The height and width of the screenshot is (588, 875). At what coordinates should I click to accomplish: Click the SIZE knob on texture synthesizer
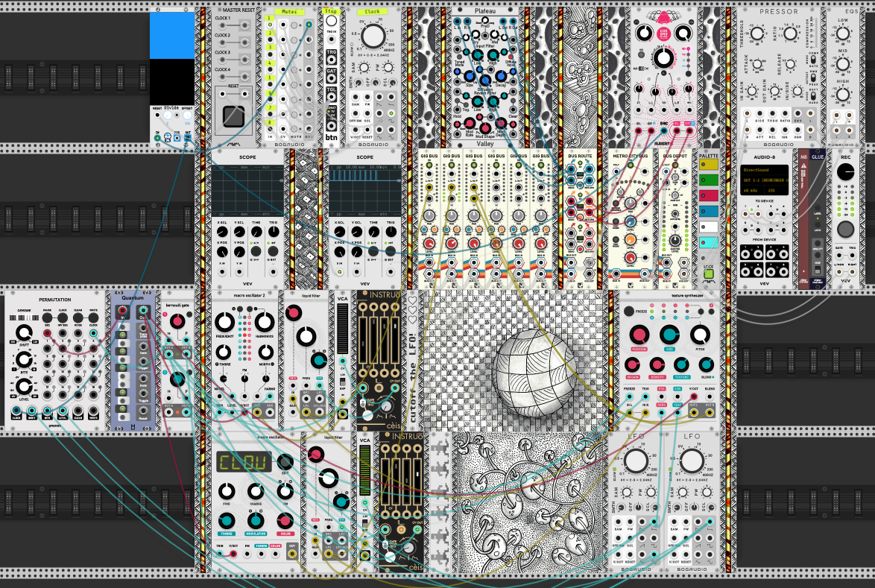point(669,335)
